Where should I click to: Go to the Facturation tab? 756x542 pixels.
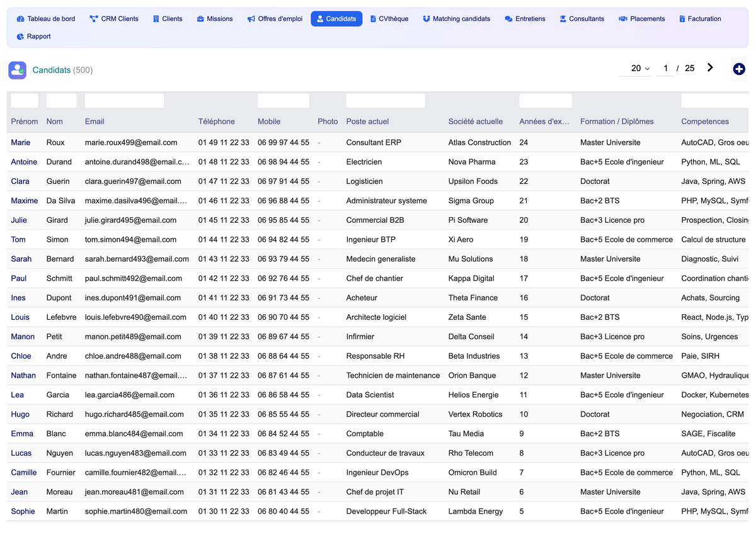[x=700, y=19]
